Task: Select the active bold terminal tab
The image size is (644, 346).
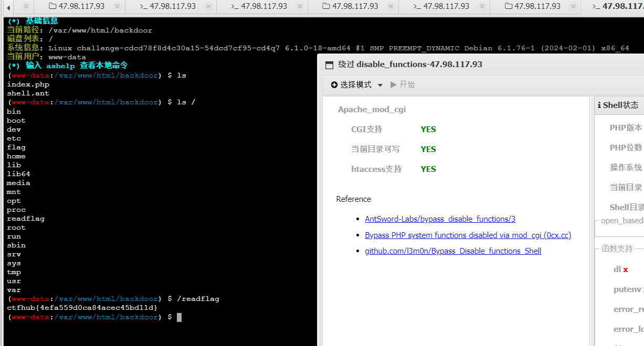Action: pyautogui.click(x=618, y=6)
